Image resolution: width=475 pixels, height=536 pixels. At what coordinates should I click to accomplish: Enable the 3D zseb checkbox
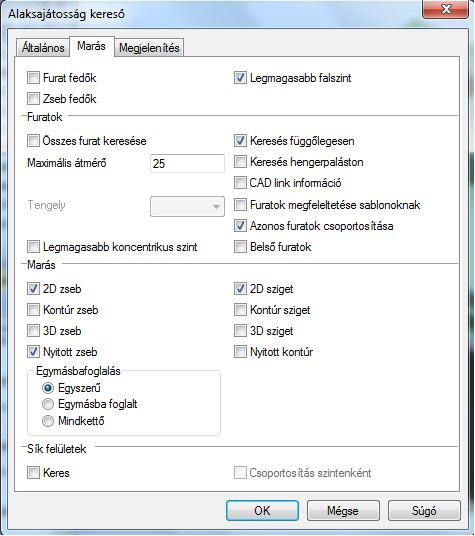33,331
